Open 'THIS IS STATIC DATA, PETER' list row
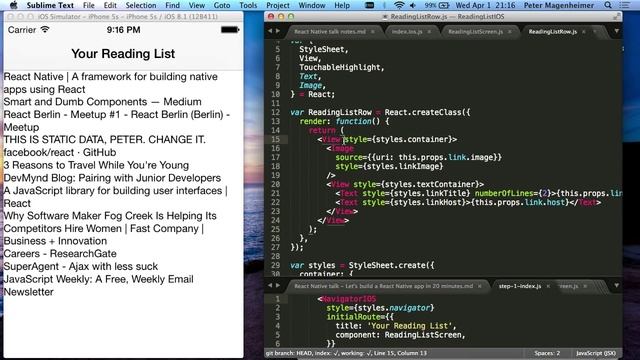The width and height of the screenshot is (640, 360). click(x=104, y=140)
